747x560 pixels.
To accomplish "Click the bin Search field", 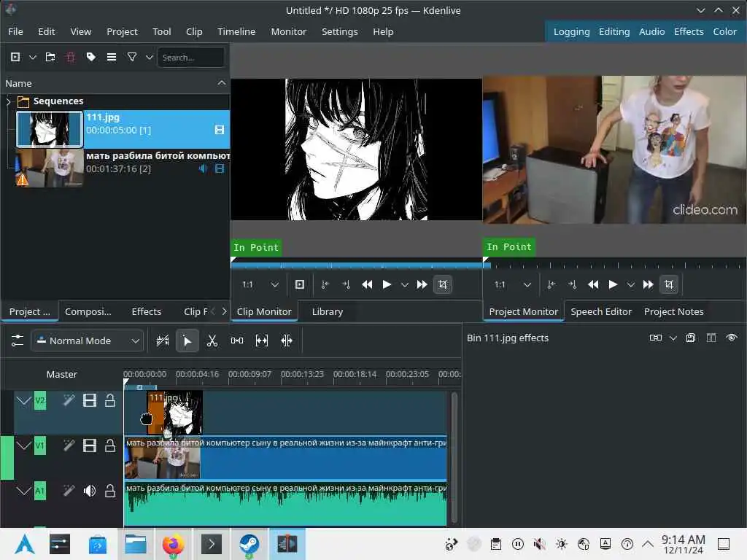I will pos(190,57).
